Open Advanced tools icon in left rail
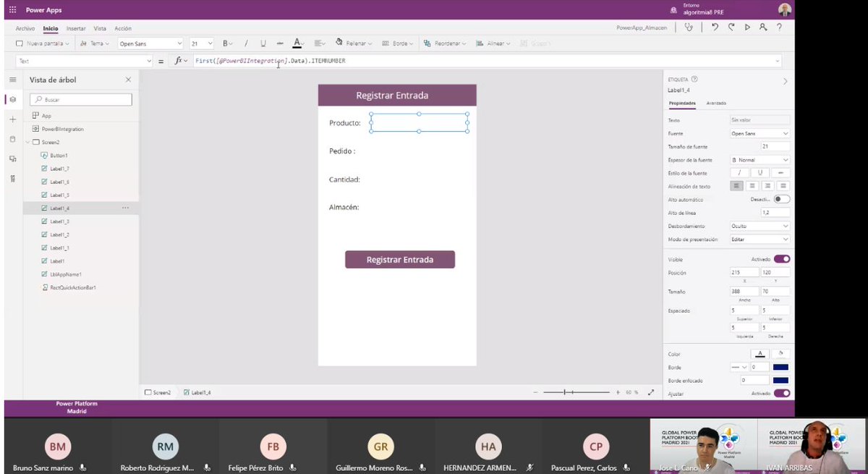This screenshot has width=868, height=474. click(12, 178)
